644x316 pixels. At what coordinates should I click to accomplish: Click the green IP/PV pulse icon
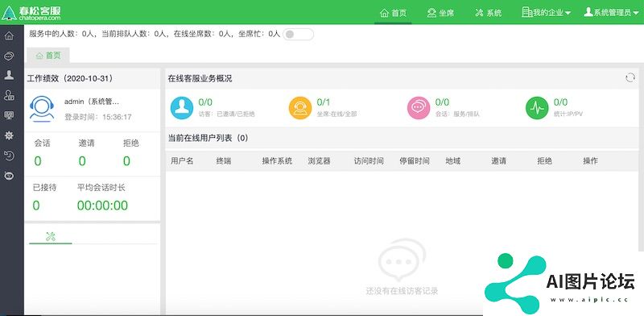point(537,108)
